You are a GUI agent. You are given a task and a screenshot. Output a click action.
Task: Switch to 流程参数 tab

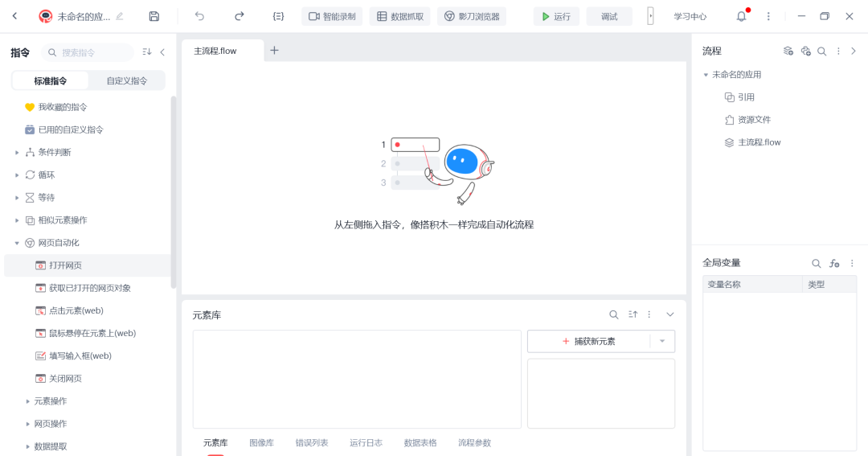[474, 442]
